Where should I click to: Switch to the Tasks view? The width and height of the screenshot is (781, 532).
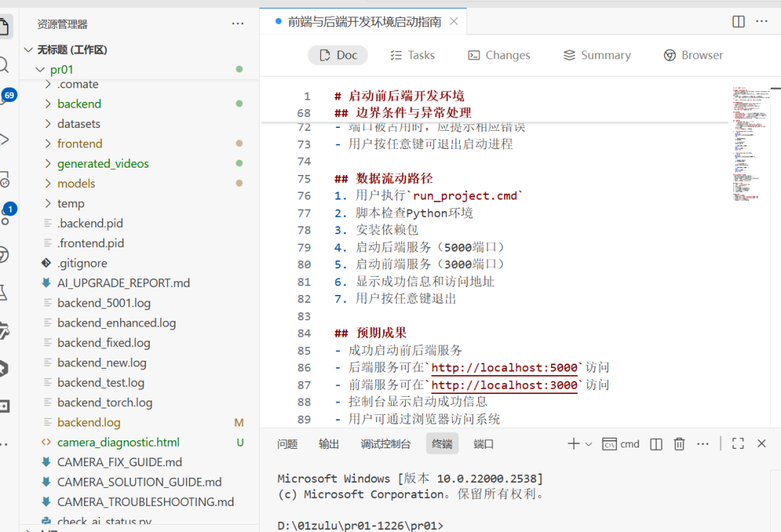pyautogui.click(x=412, y=55)
